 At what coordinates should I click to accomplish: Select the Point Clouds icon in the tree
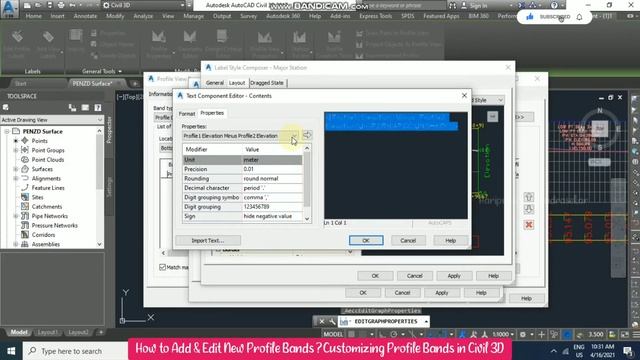point(25,160)
